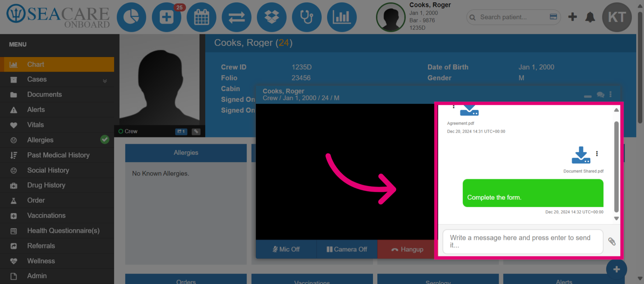
Task: Click the floating blue plus button
Action: click(x=616, y=269)
